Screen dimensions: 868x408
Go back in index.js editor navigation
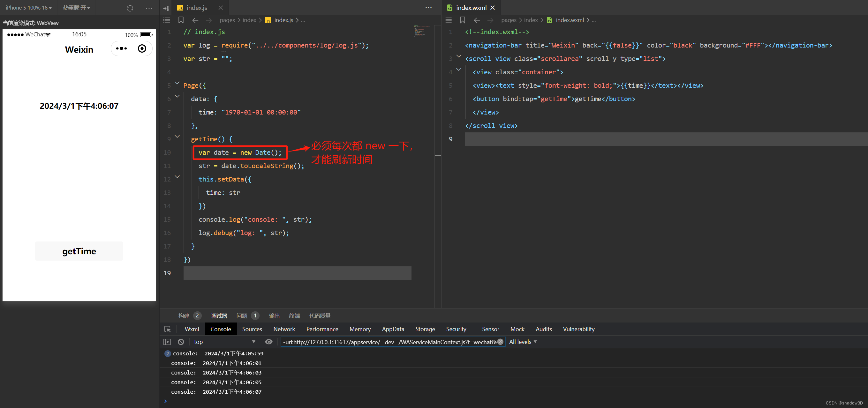(195, 20)
